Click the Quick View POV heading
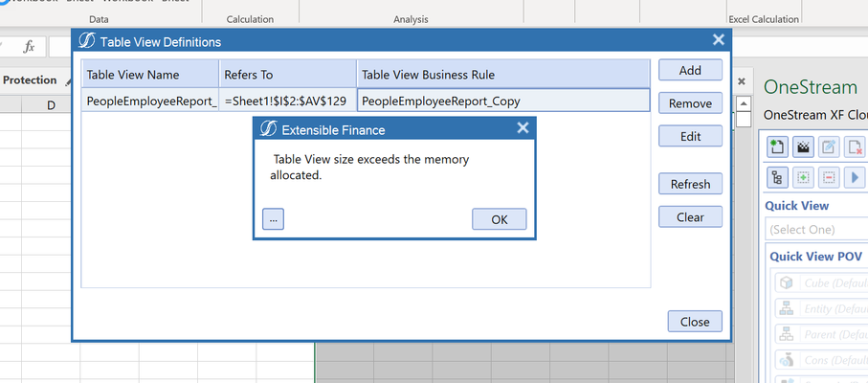868x383 pixels. click(816, 257)
